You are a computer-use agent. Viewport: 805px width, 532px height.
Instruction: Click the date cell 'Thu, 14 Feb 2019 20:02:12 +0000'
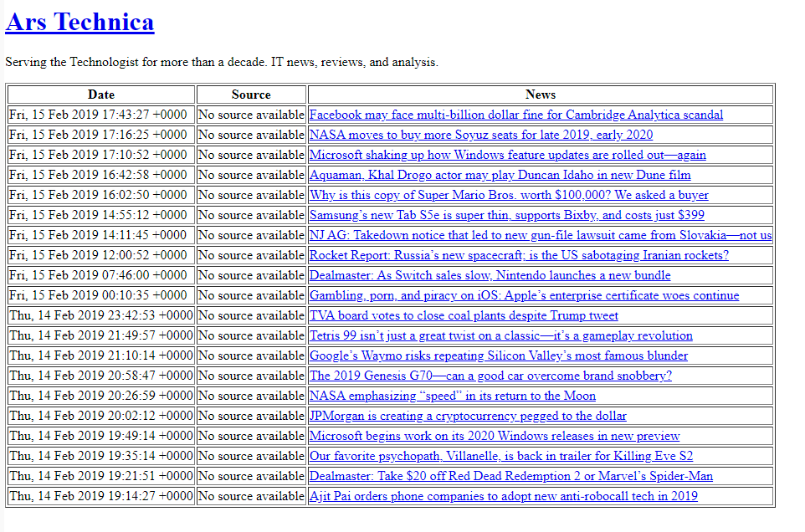click(101, 415)
